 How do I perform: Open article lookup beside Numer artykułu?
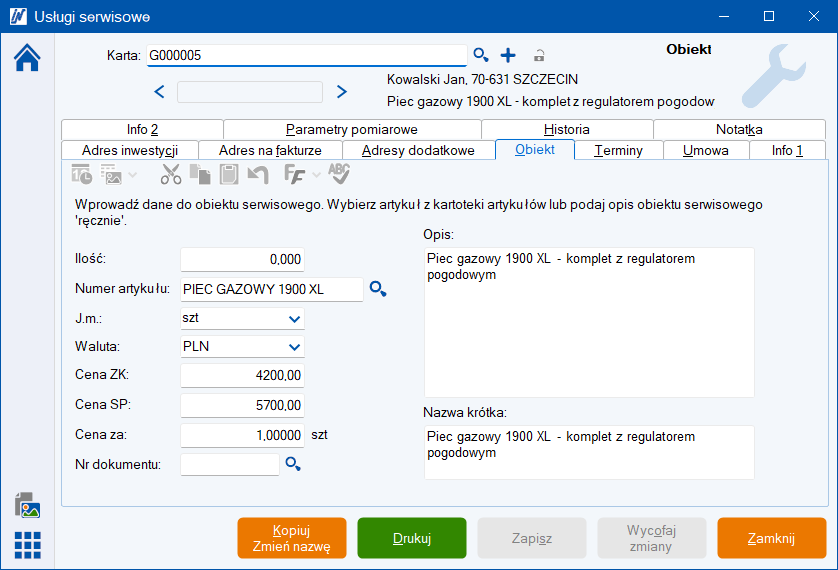pos(377,289)
